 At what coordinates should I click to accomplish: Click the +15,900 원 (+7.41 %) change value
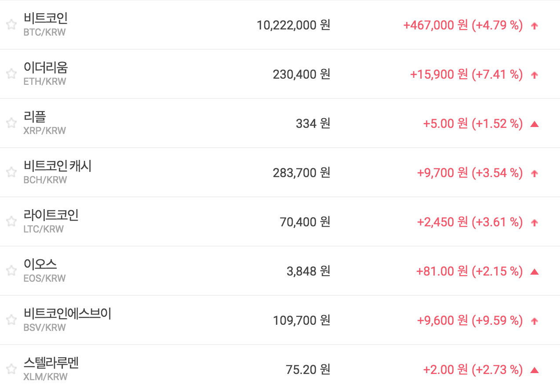(466, 75)
